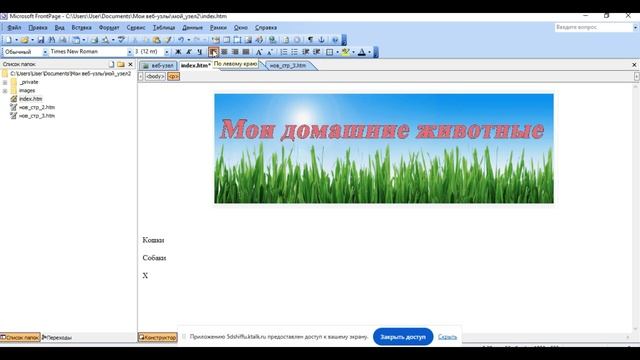Create a new page with the New icon
The width and height of the screenshot is (640, 360).
(8, 40)
